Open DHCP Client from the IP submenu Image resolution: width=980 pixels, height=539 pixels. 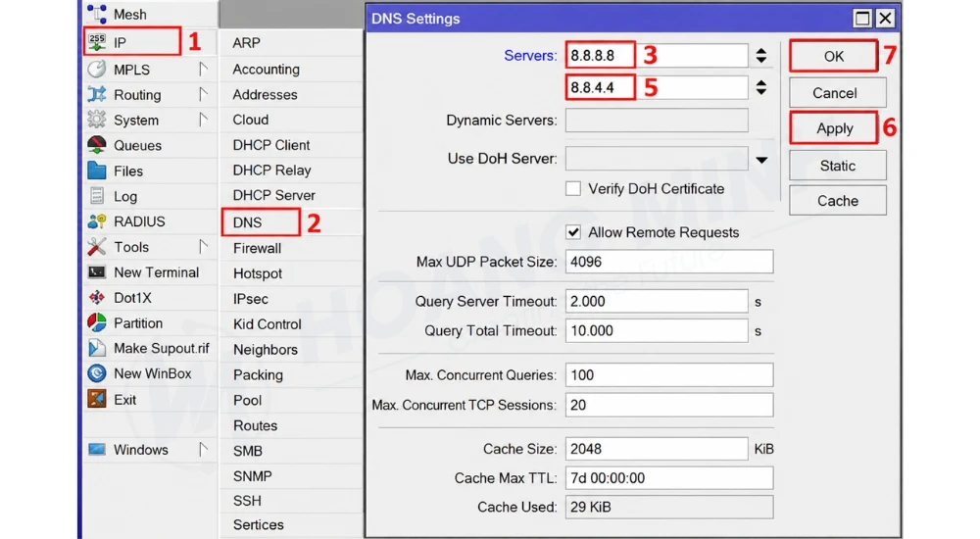click(x=271, y=145)
